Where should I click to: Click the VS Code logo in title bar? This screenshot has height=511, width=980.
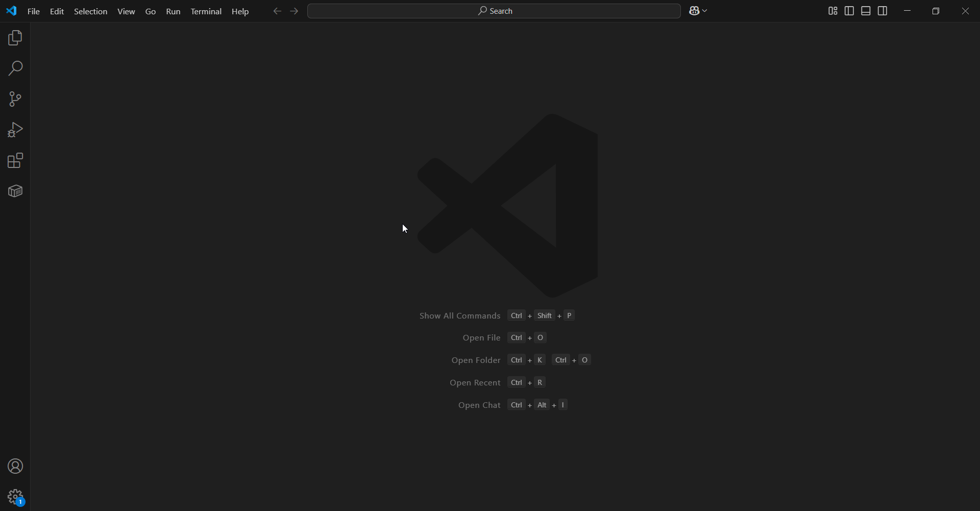pyautogui.click(x=11, y=11)
